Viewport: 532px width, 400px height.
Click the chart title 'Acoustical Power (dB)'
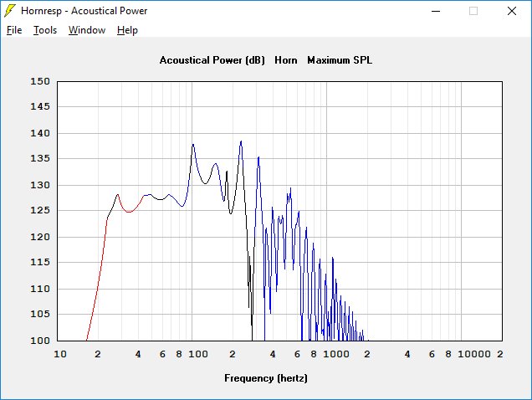tap(212, 60)
